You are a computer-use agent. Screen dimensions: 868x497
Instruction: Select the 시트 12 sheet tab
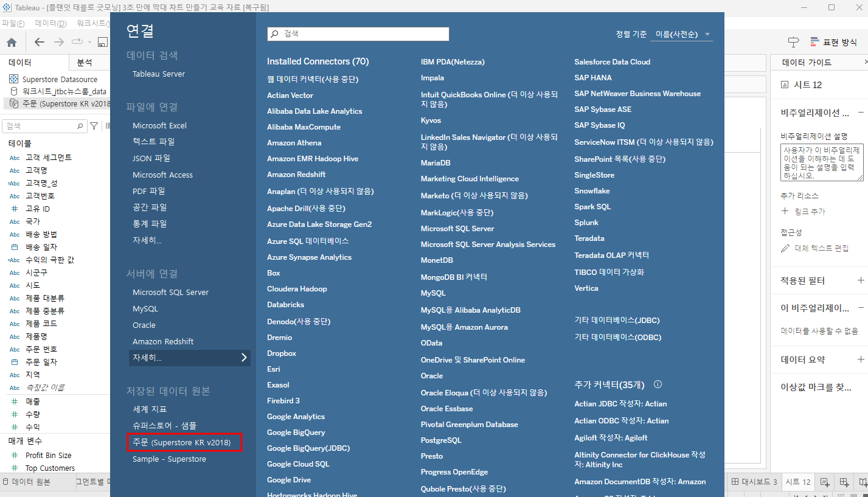[797, 482]
